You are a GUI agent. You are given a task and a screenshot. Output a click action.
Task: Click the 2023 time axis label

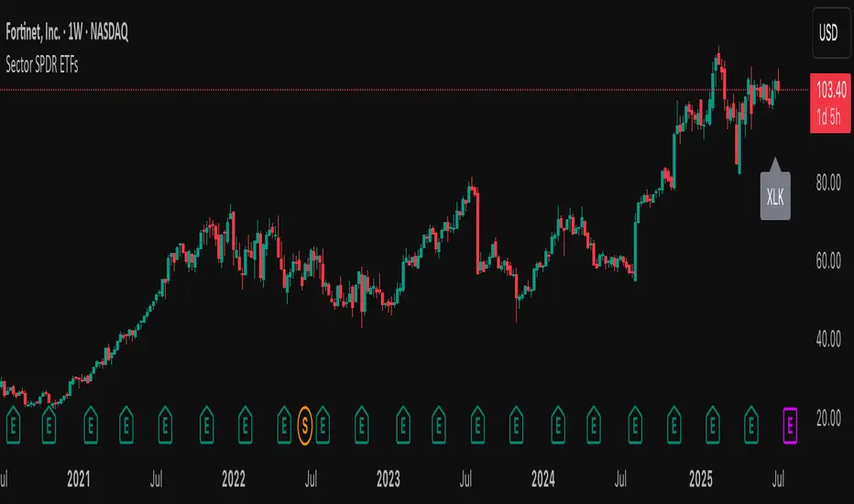pos(389,479)
